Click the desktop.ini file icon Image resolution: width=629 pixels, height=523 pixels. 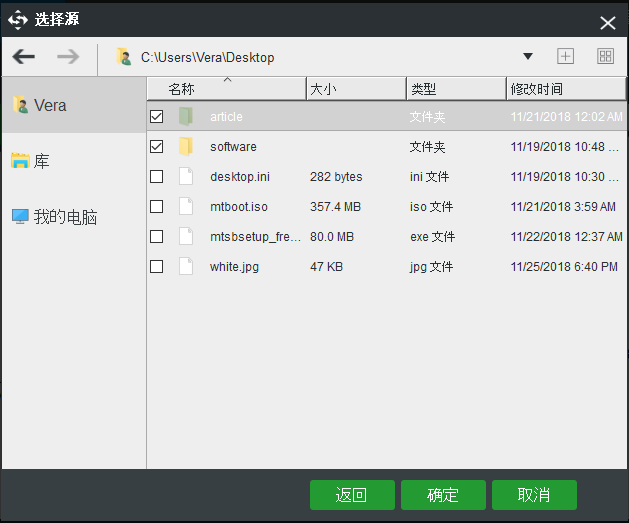186,176
